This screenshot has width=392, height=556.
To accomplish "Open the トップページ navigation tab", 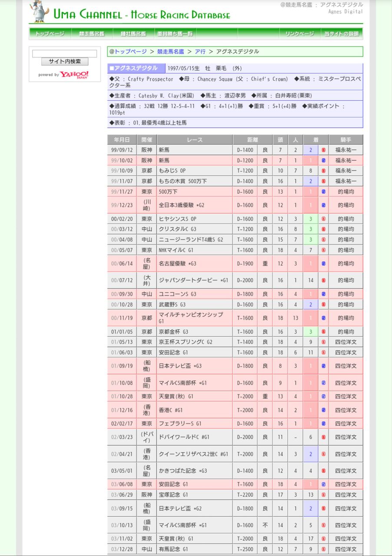I will tap(50, 33).
